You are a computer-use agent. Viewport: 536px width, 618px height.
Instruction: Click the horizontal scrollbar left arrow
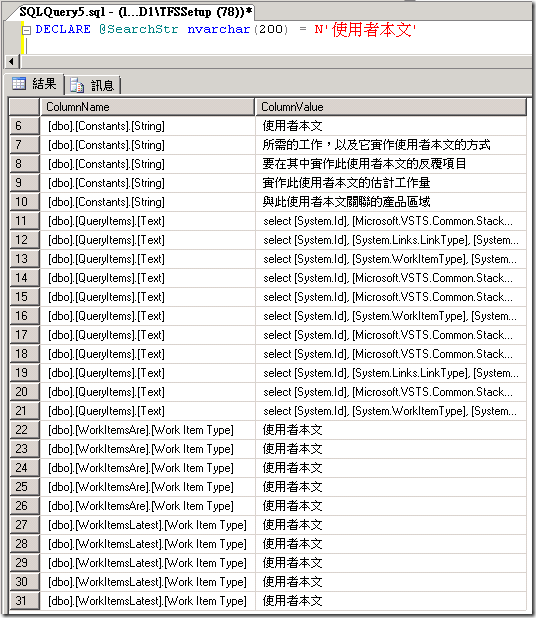[x=11, y=61]
